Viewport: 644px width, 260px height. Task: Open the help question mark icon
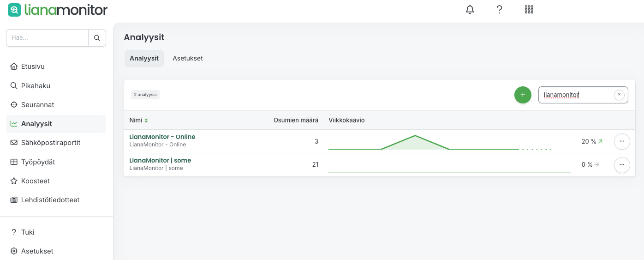499,9
